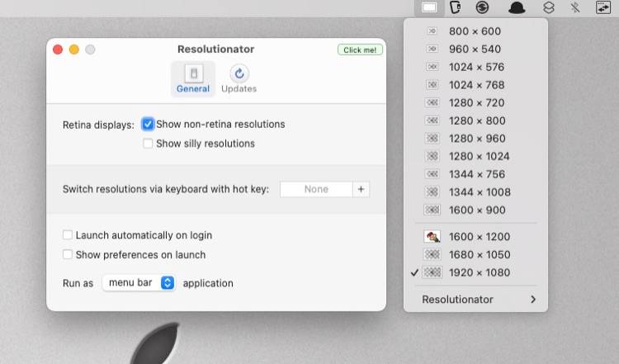Click the Switch resolutions via keyboard label

[166, 189]
